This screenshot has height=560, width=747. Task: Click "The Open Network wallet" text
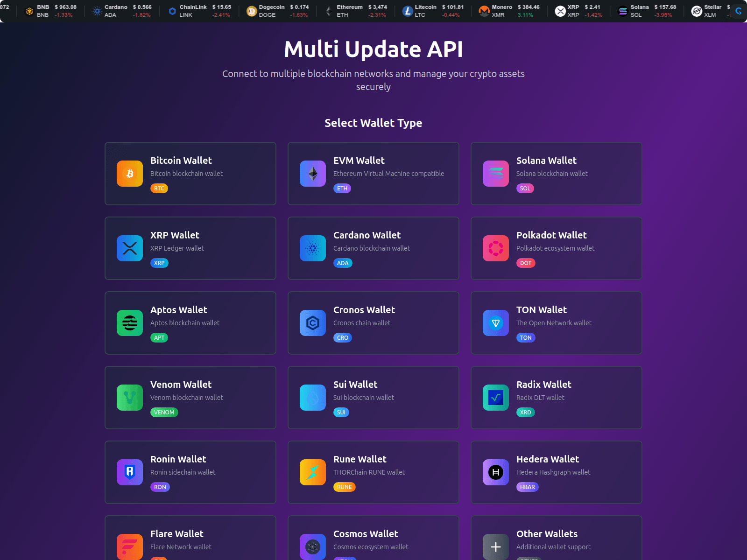pos(554,323)
